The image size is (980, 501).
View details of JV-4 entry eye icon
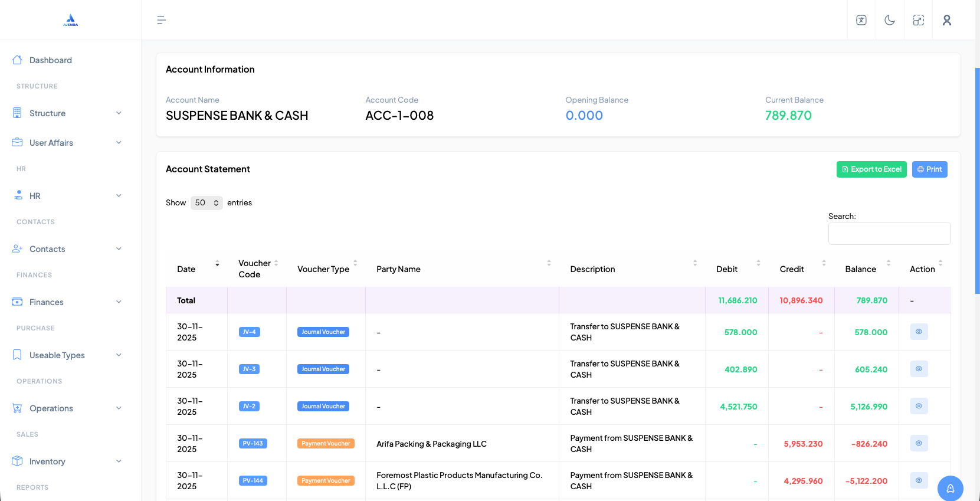(919, 332)
